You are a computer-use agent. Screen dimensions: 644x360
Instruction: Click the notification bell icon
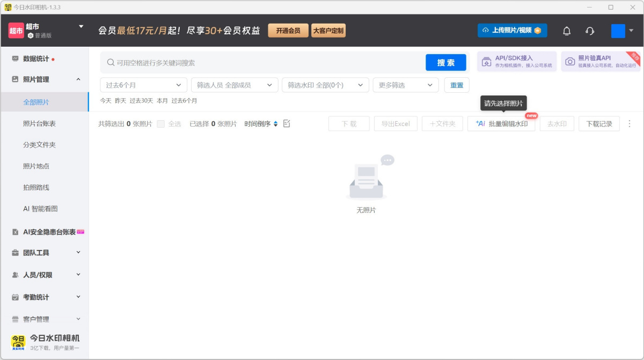567,31
